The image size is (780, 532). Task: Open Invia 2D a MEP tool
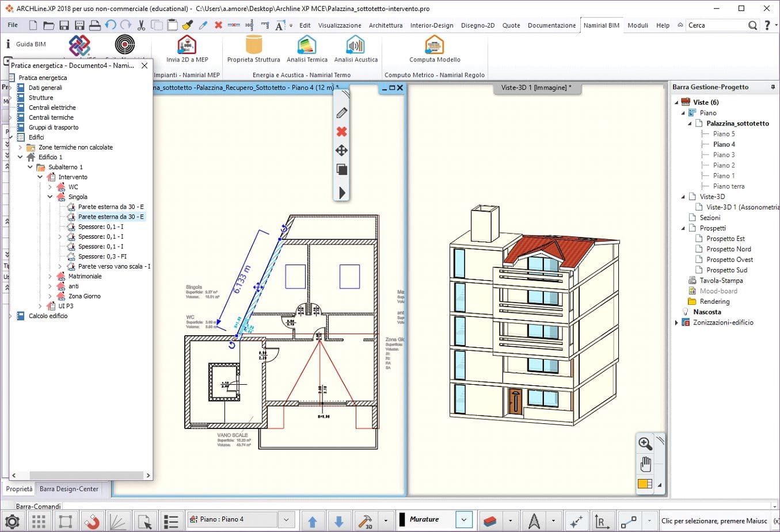(187, 49)
